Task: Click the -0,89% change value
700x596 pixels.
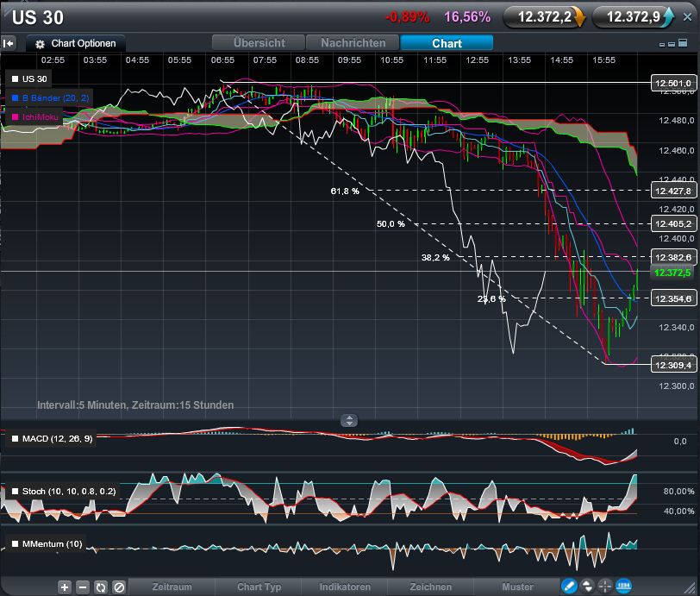Action: pyautogui.click(x=407, y=17)
